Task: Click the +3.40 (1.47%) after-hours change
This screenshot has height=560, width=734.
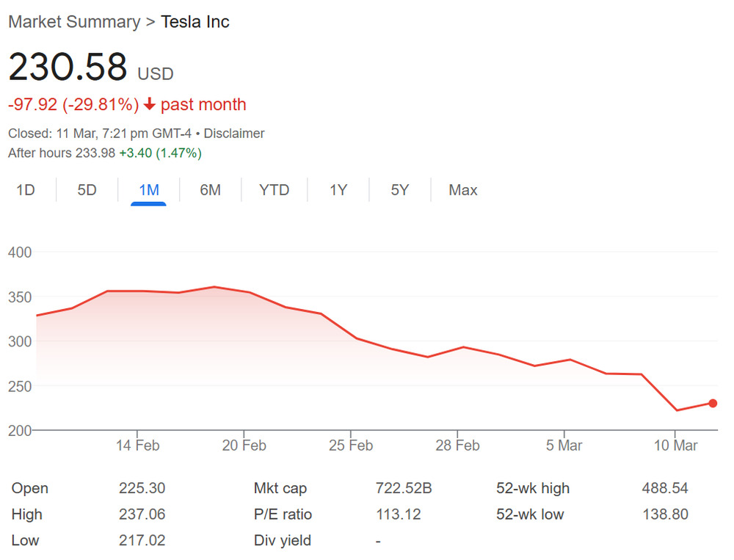Action: point(161,153)
